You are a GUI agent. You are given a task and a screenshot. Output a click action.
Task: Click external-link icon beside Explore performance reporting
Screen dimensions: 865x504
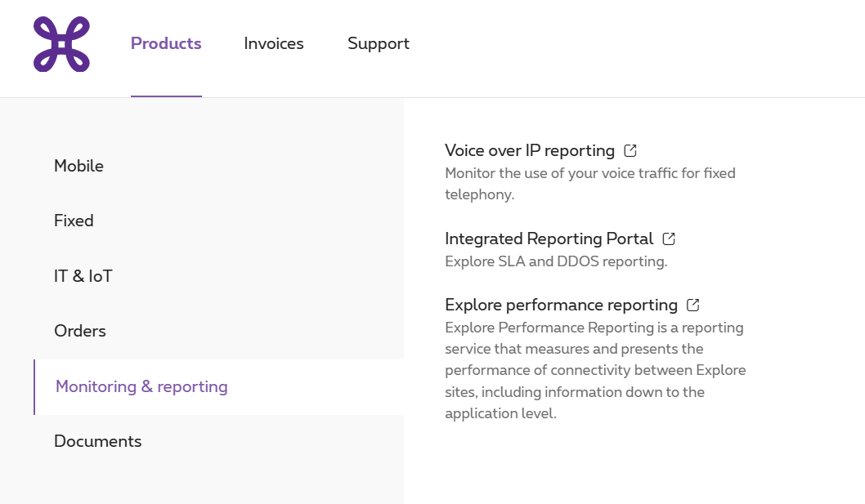(x=693, y=305)
